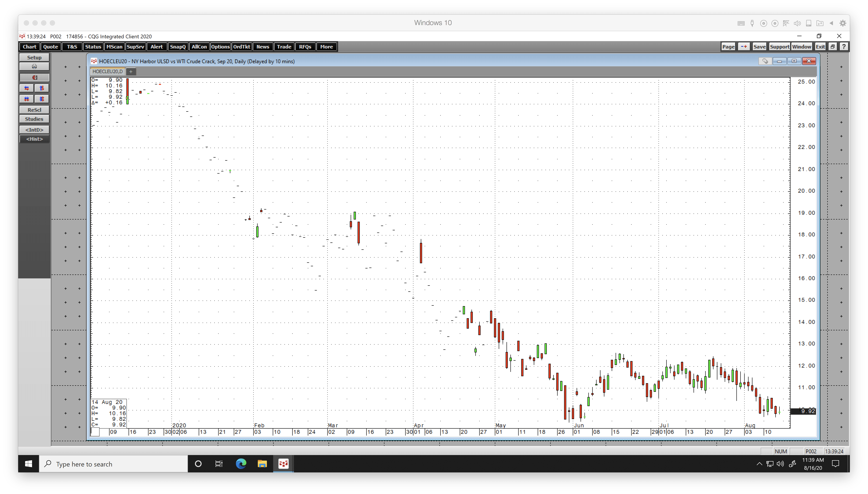Click the vertical zoom arrows icon
The width and height of the screenshot is (868, 494).
pyautogui.click(x=42, y=88)
